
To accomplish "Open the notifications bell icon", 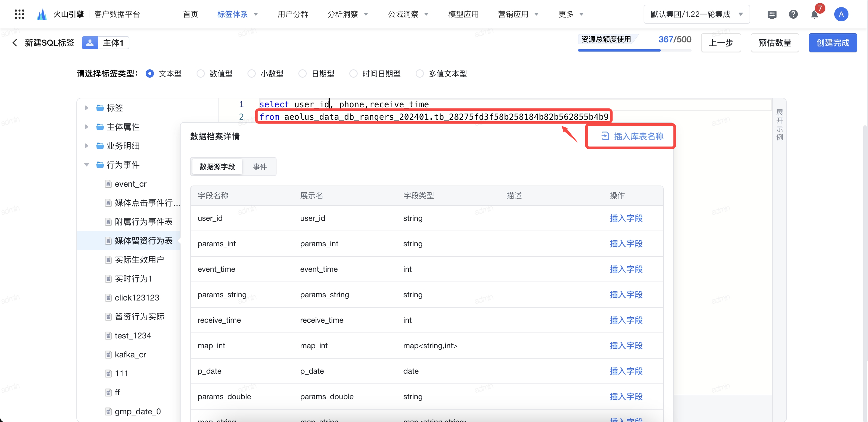I will [814, 15].
